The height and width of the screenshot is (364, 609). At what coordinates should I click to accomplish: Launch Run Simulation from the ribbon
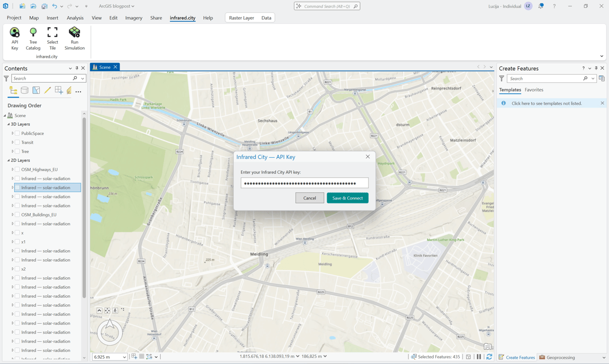click(x=74, y=38)
